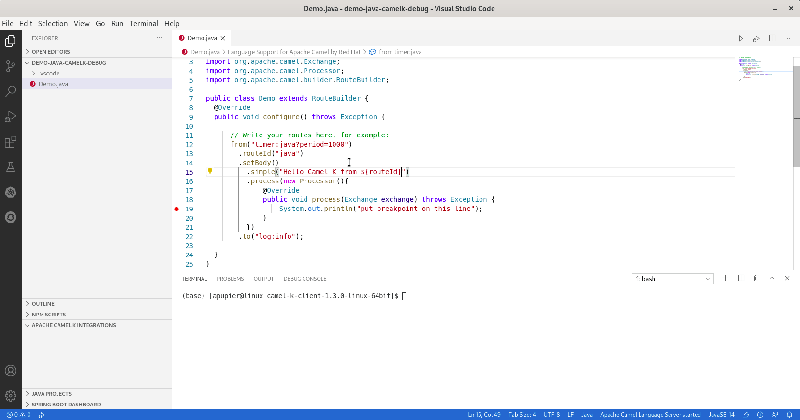Open the File menu
This screenshot has height=420, width=800.
point(7,23)
